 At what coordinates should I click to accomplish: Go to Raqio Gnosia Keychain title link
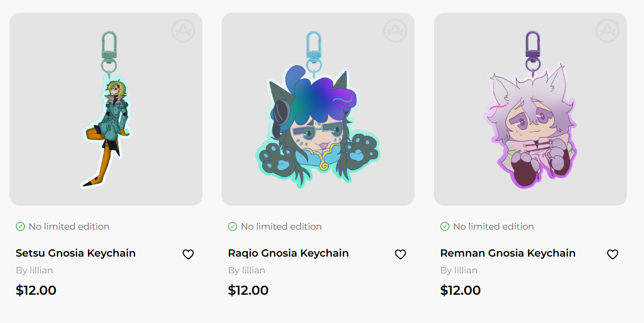[288, 253]
